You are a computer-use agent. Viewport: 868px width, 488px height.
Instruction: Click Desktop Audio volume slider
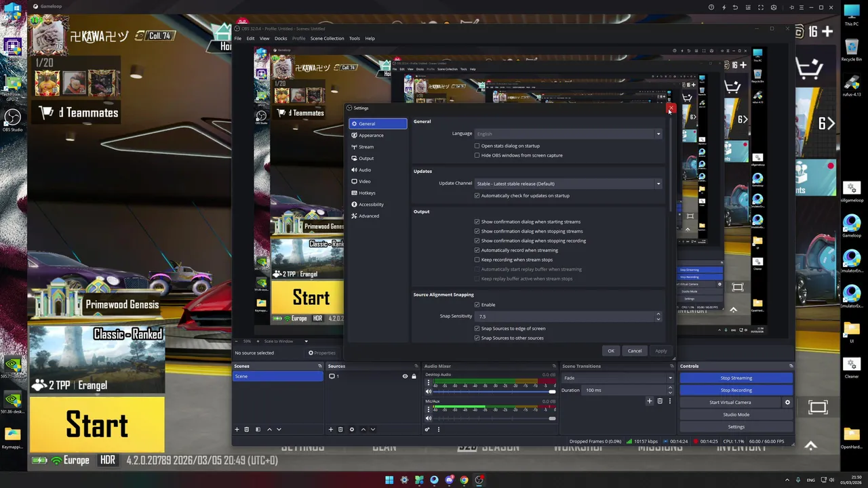point(494,392)
